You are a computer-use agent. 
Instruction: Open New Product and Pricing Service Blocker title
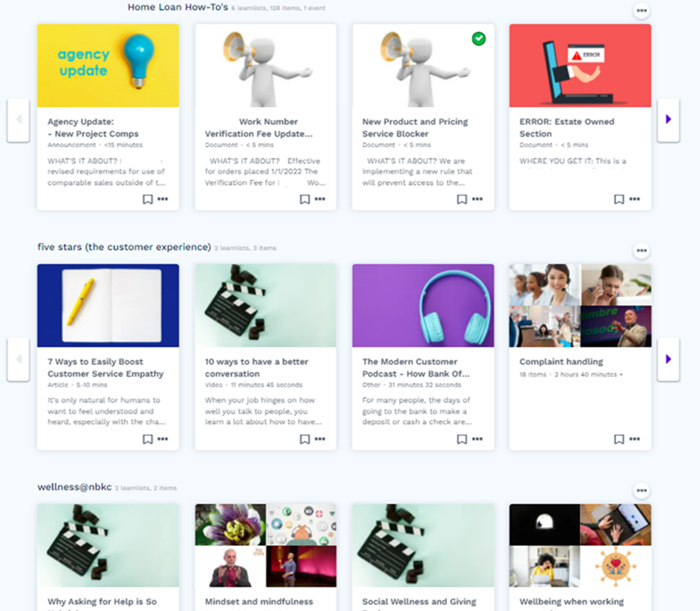tap(415, 127)
